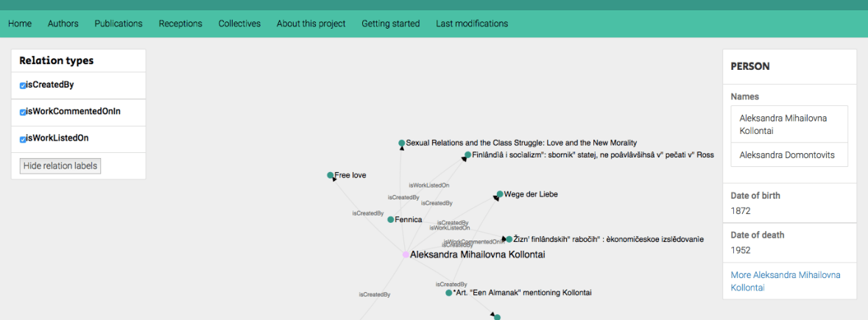
Task: Navigate to Collectives
Action: [x=239, y=24]
